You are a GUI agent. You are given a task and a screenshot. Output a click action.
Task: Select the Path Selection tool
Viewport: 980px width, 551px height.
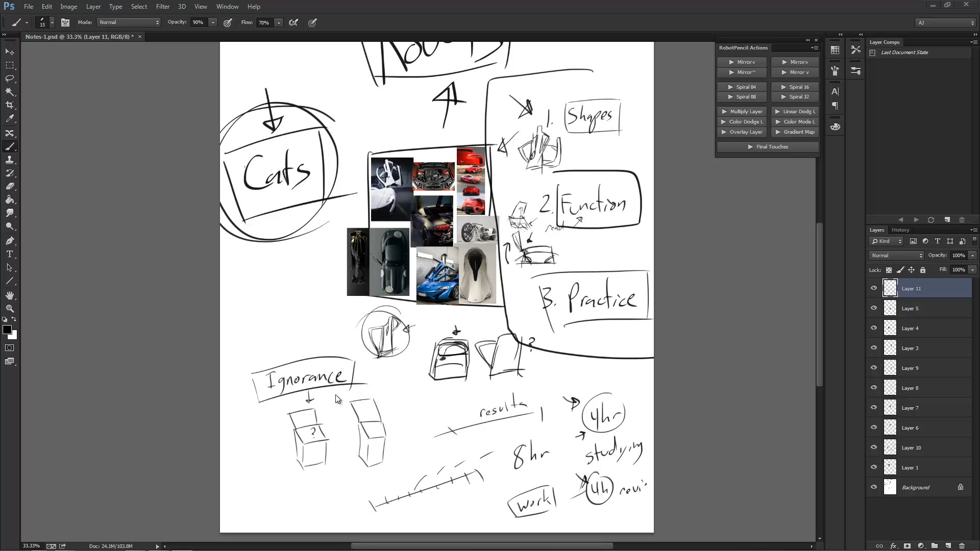(x=10, y=267)
